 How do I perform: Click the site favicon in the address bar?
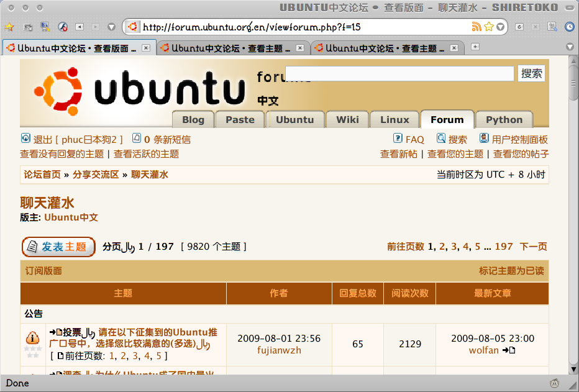132,27
